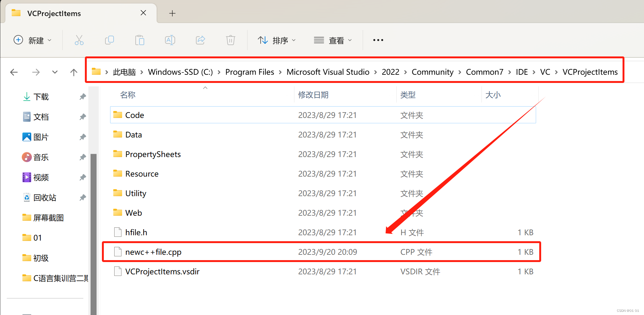
Task: Select the Cut icon on the toolbar
Action: [x=79, y=40]
